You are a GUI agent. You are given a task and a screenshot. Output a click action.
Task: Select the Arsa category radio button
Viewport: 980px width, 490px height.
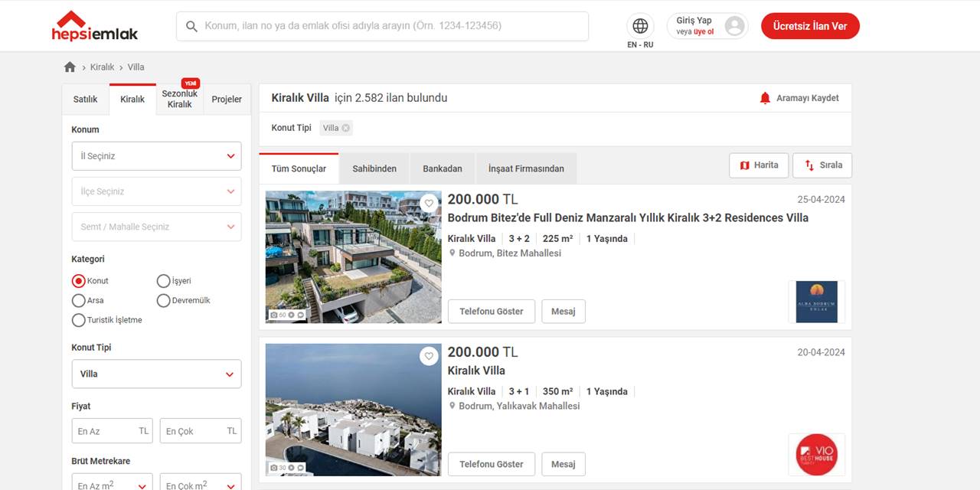(x=78, y=301)
